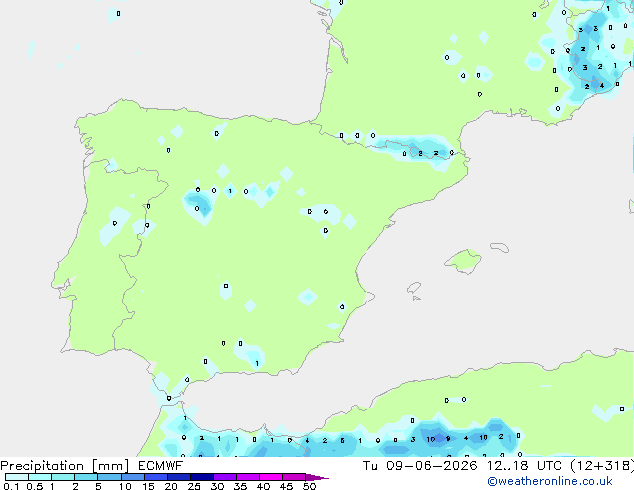Click legend swatch between 45 and 50
The image size is (634, 490).
pyautogui.click(x=294, y=477)
